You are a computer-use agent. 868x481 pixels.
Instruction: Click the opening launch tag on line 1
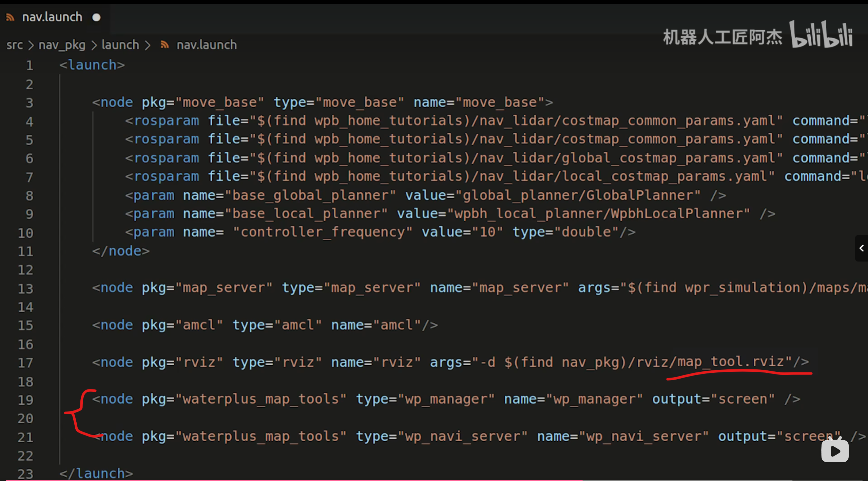(92, 65)
